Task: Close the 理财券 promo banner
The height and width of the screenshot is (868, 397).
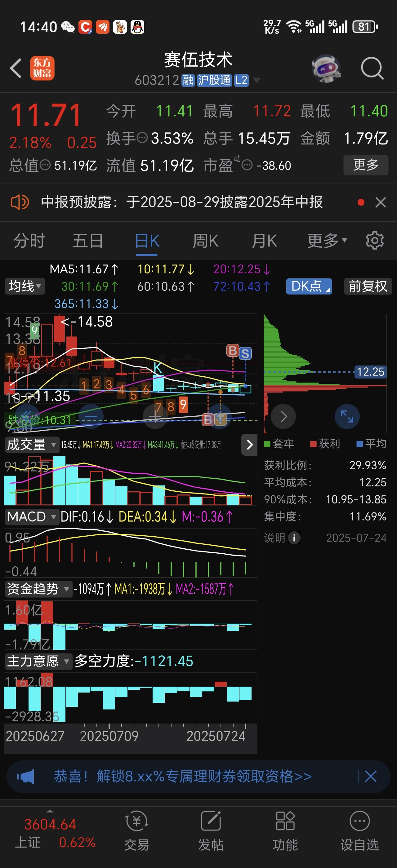Action: 370,777
